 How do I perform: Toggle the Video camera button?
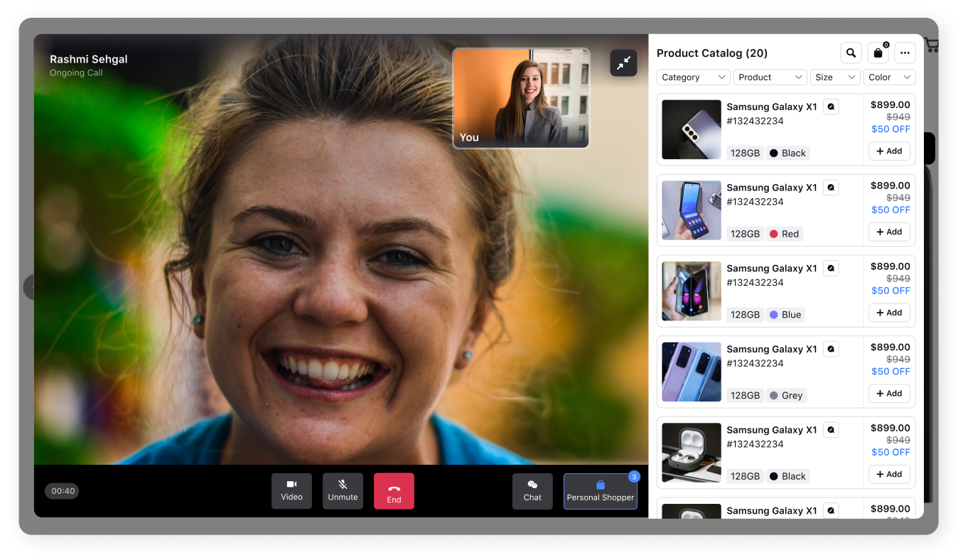291,491
